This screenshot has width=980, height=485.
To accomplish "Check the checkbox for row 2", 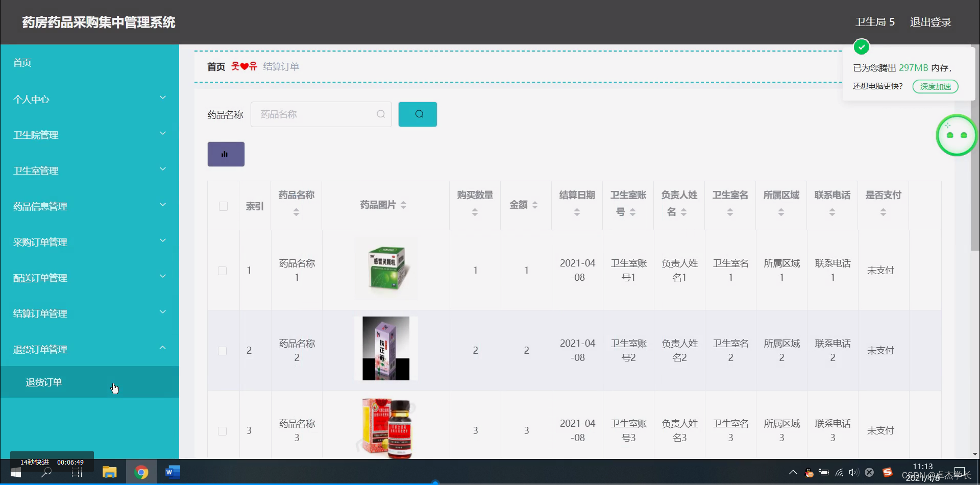I will 222,351.
